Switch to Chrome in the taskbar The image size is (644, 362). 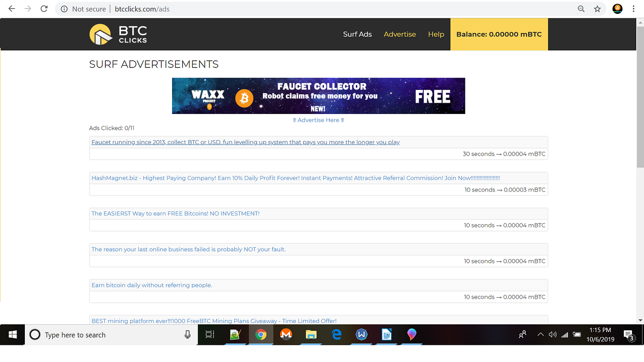pyautogui.click(x=261, y=335)
